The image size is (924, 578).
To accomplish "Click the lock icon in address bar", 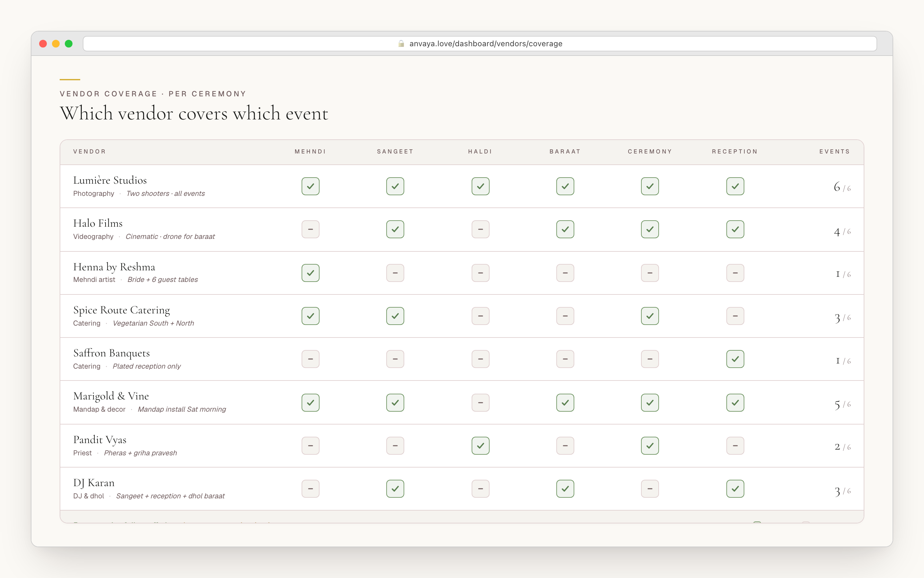I will pyautogui.click(x=401, y=44).
